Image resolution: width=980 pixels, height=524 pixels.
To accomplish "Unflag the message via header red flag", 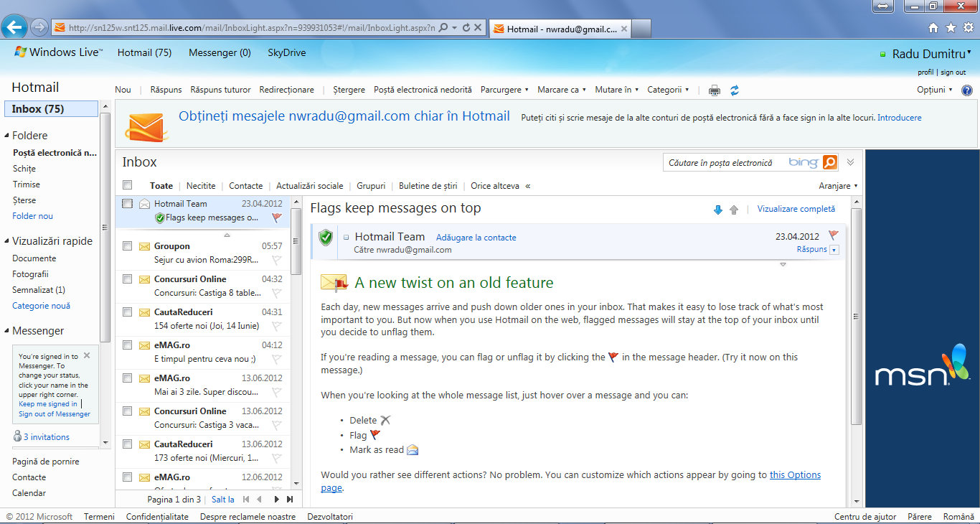I will pos(834,235).
